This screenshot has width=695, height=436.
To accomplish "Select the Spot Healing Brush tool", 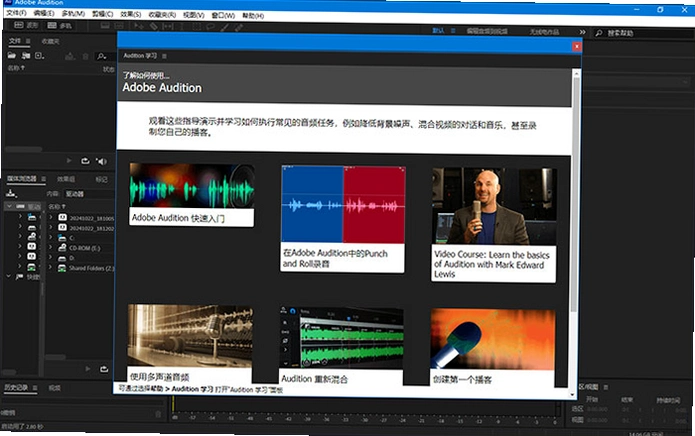I will tap(239, 28).
